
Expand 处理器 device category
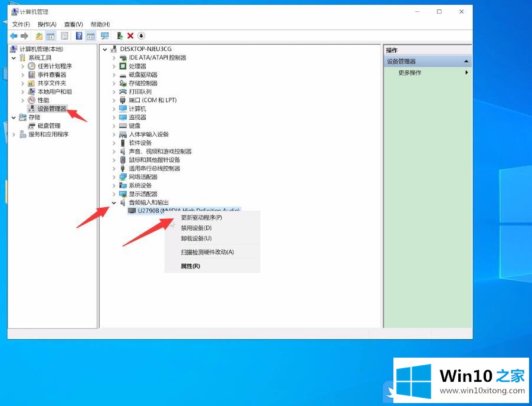(114, 66)
